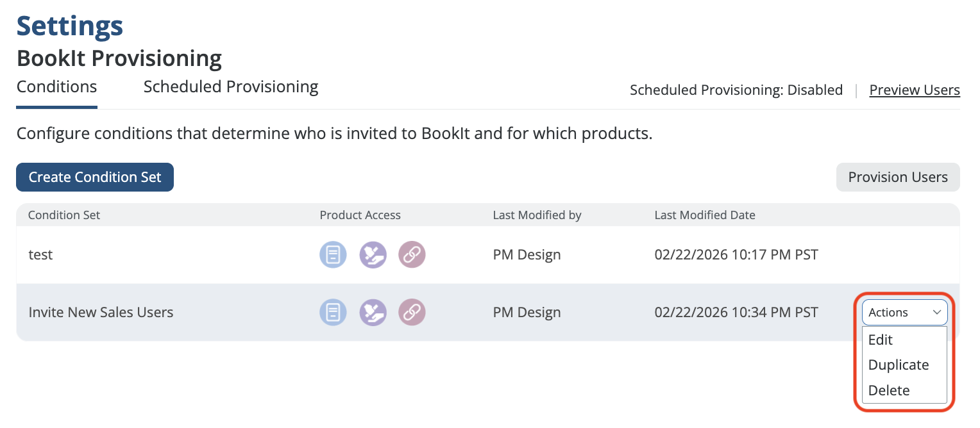Click the Provision Users button
Image resolution: width=980 pixels, height=428 pixels.
point(897,177)
